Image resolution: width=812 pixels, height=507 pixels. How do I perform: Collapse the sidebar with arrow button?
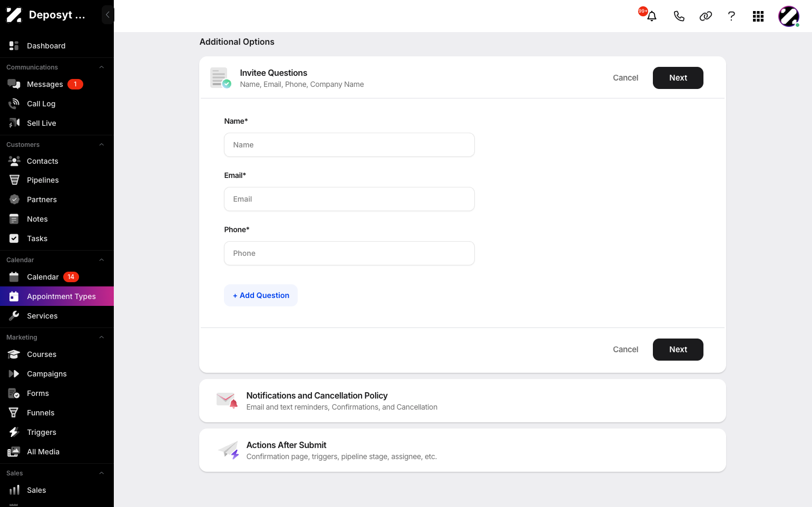pos(107,15)
